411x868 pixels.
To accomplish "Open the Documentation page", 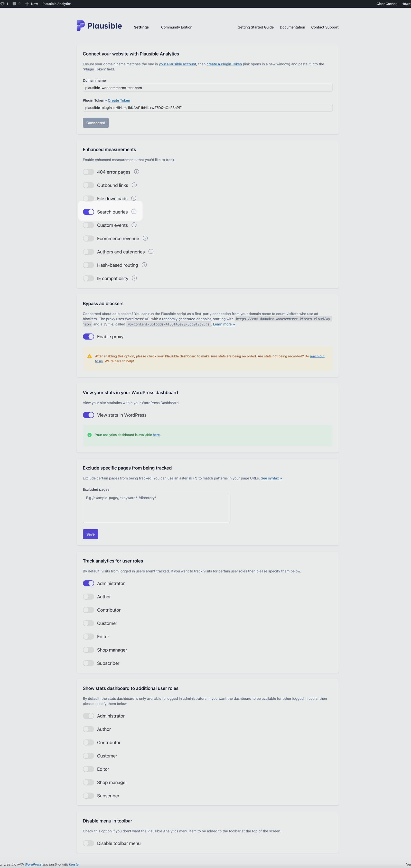I will 292,27.
